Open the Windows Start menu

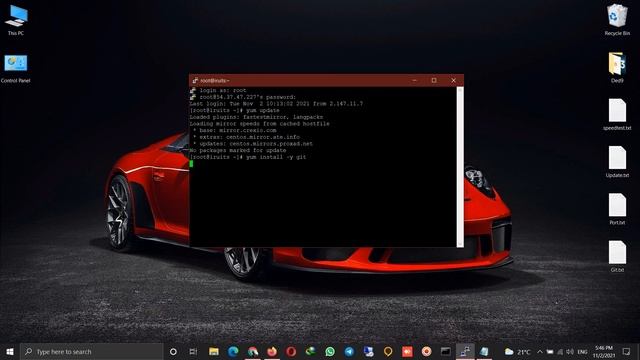10,351
